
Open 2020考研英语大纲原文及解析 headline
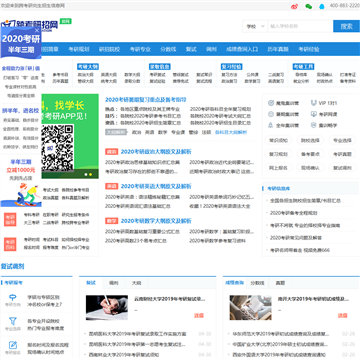(156, 186)
